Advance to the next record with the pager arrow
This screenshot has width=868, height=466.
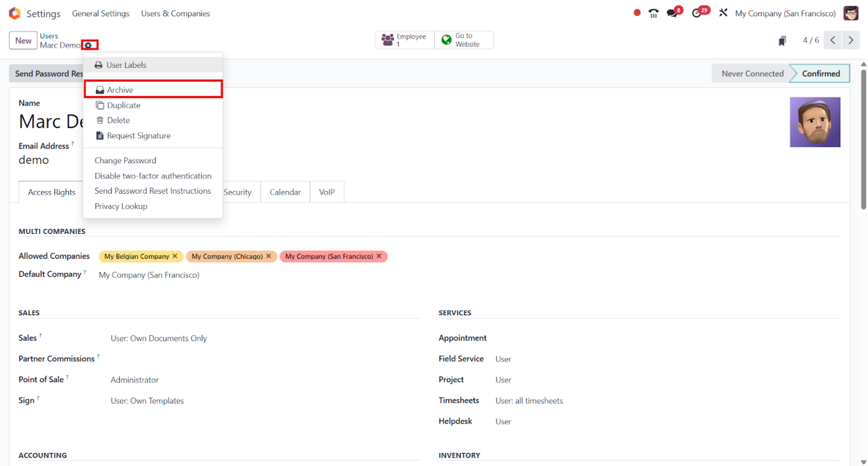pyautogui.click(x=851, y=40)
